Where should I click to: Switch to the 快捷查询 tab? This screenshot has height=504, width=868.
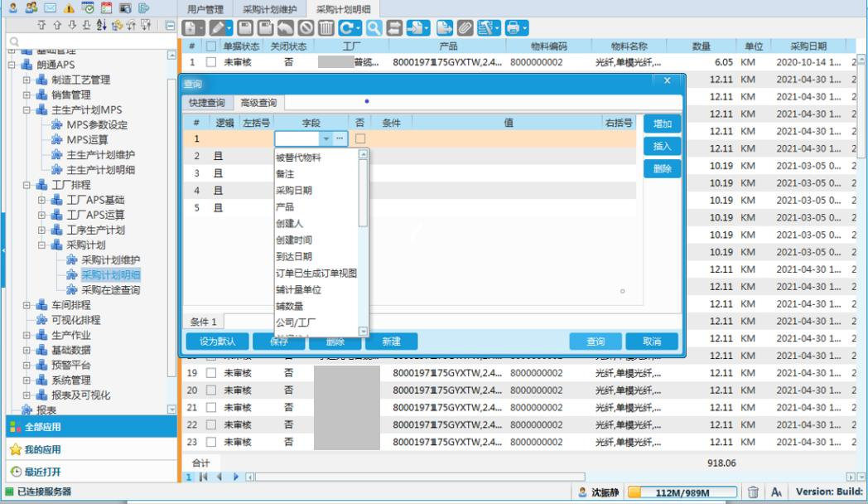(x=206, y=103)
